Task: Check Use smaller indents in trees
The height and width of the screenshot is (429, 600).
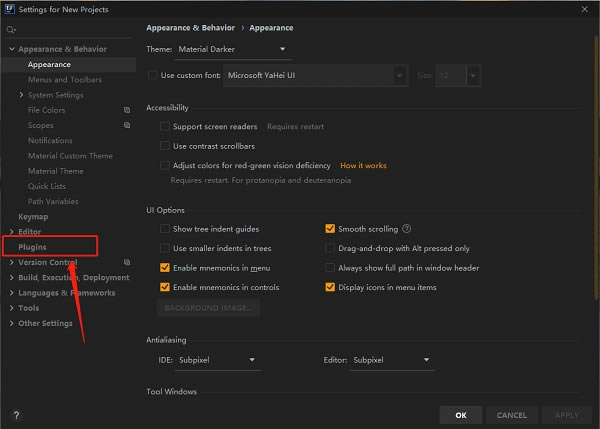Action: 165,248
